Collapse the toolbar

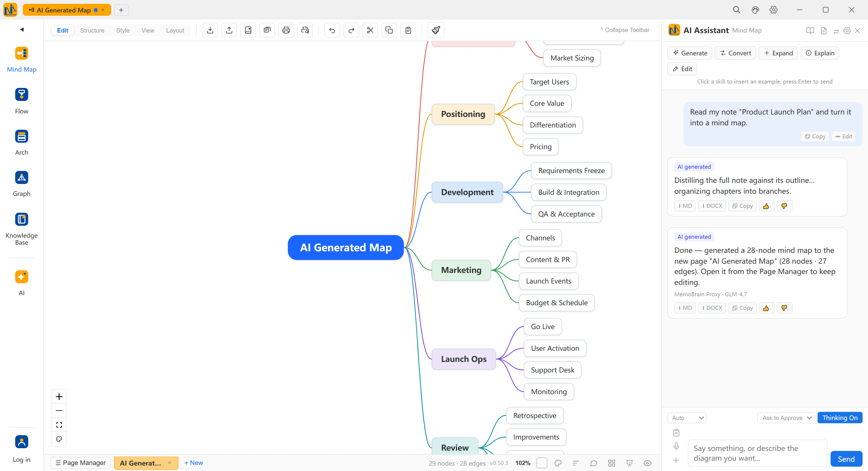coord(624,30)
